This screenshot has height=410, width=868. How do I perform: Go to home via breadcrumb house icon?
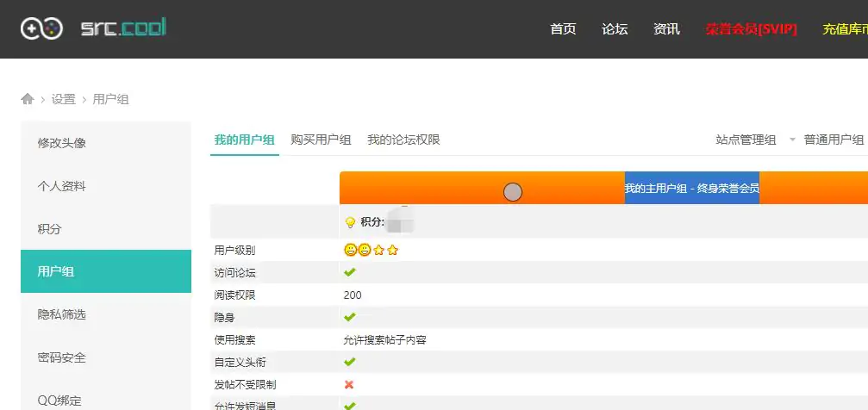click(27, 99)
